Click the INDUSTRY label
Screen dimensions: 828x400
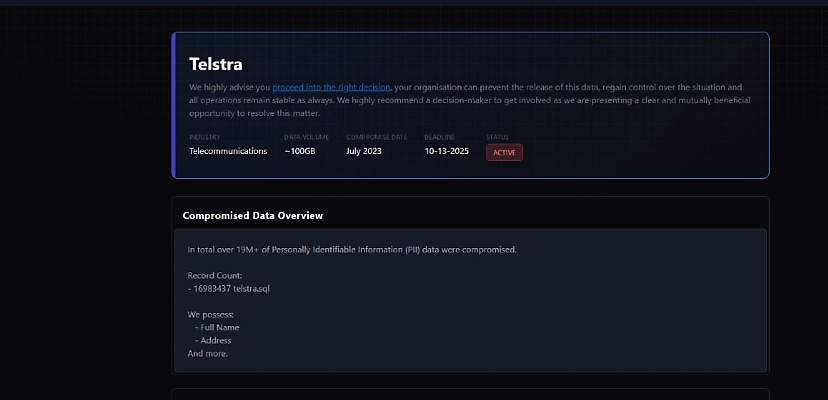click(205, 137)
